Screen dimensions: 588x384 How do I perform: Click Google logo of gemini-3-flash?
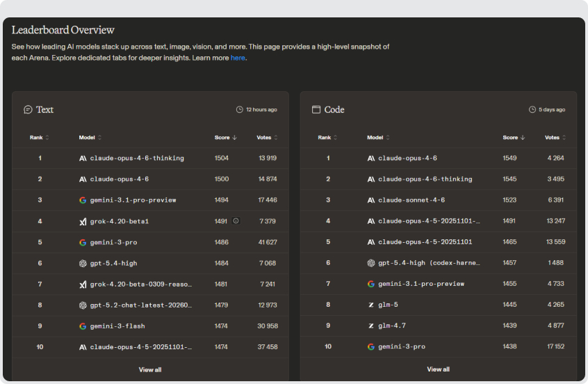point(83,326)
